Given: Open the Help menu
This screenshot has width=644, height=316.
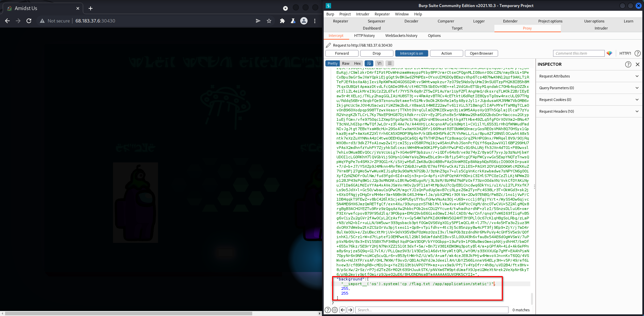Looking at the screenshot, I should pos(418,14).
